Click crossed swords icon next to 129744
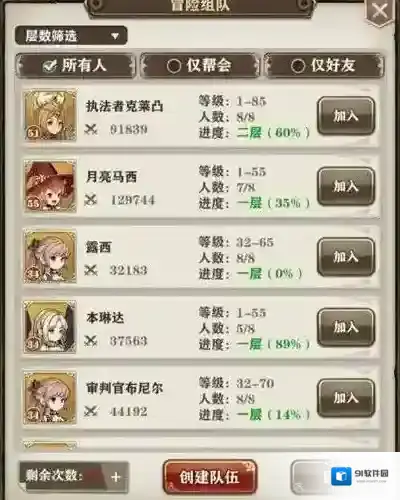 (91, 200)
